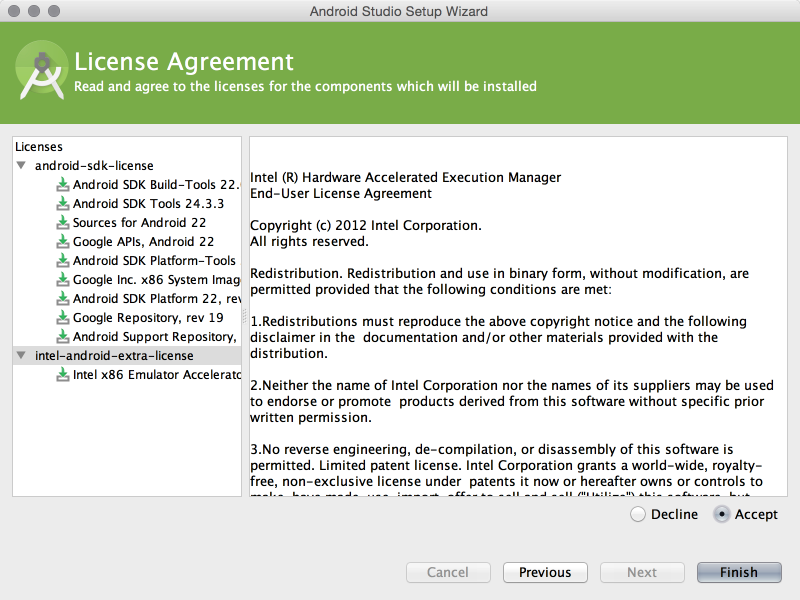This screenshot has height=600, width=800.
Task: Click download icon beside Android SDK Build-Tools
Action: click(x=63, y=184)
